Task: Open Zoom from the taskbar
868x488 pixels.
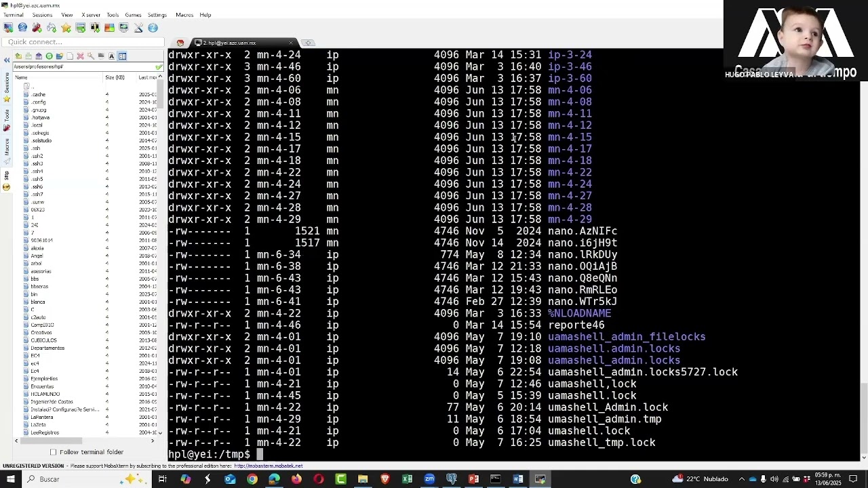Action: point(429,479)
